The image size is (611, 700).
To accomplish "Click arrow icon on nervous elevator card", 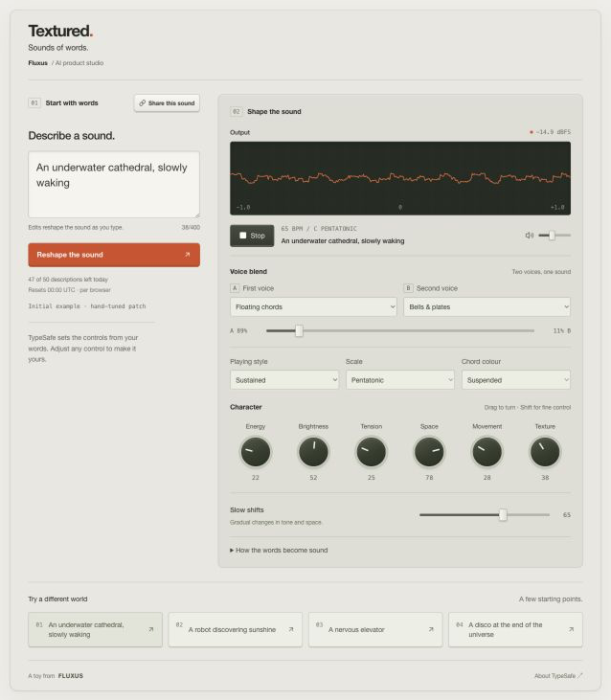I will tap(431, 629).
